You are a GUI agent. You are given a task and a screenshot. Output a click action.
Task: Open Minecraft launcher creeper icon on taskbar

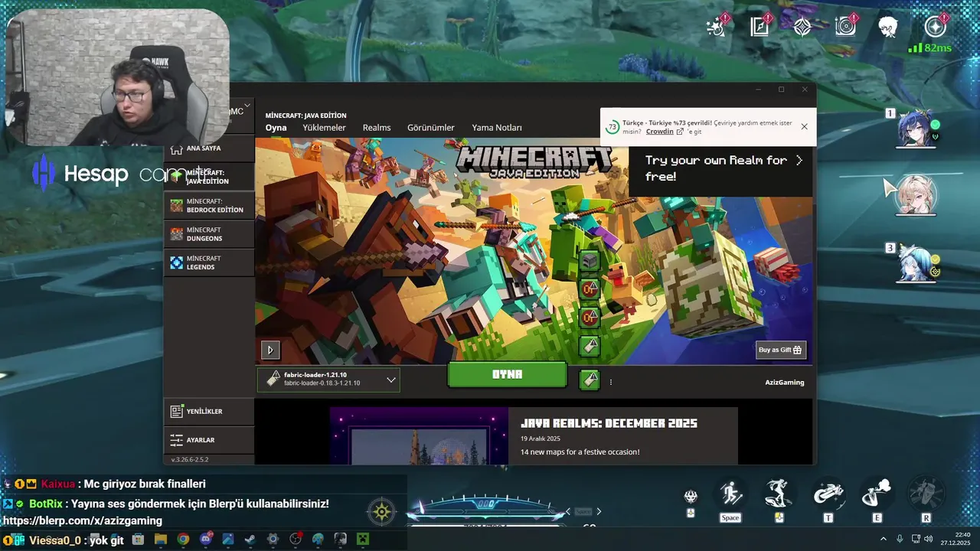pyautogui.click(x=363, y=540)
